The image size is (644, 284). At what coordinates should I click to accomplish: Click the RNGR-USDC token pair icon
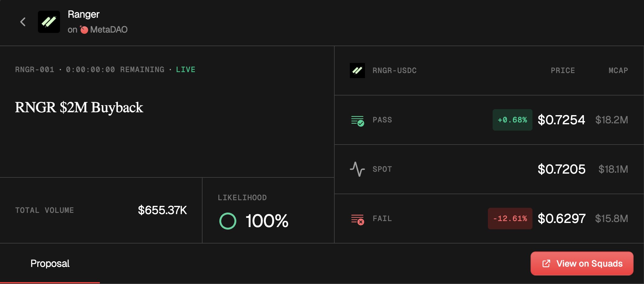(357, 71)
